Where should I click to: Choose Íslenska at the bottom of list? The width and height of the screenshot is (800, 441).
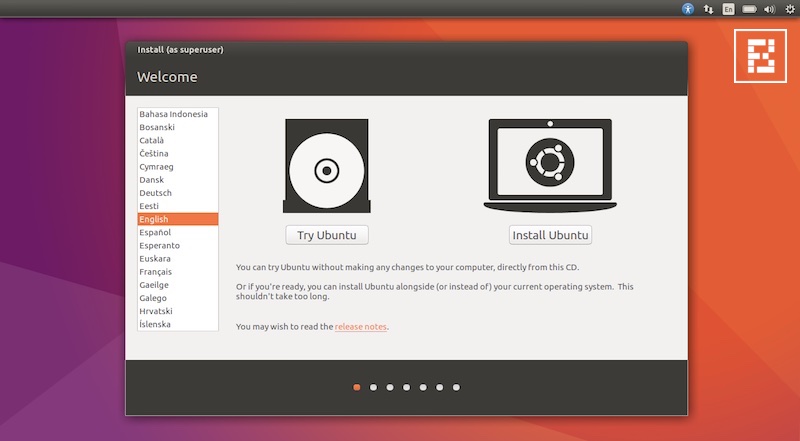(156, 324)
